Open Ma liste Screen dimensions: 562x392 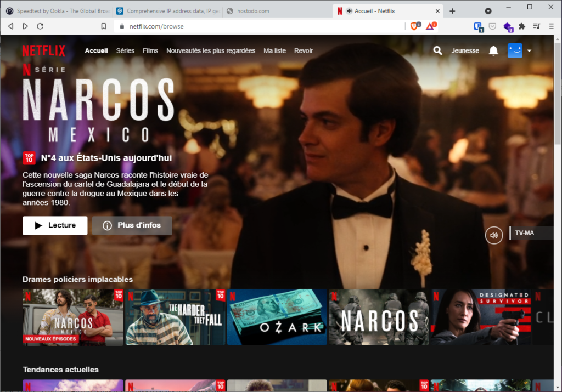tap(274, 51)
